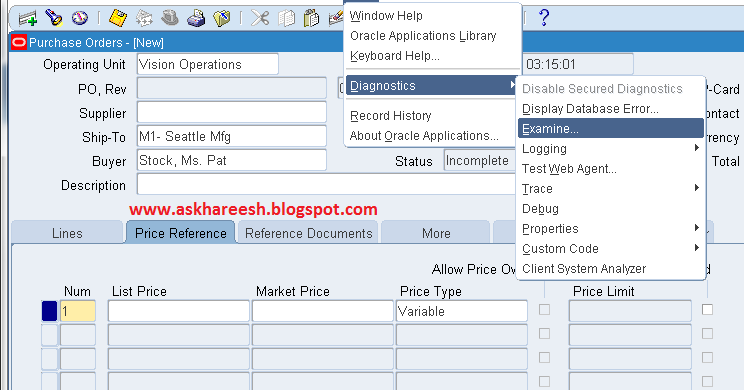
Task: Click the Description input field
Action: 326,184
